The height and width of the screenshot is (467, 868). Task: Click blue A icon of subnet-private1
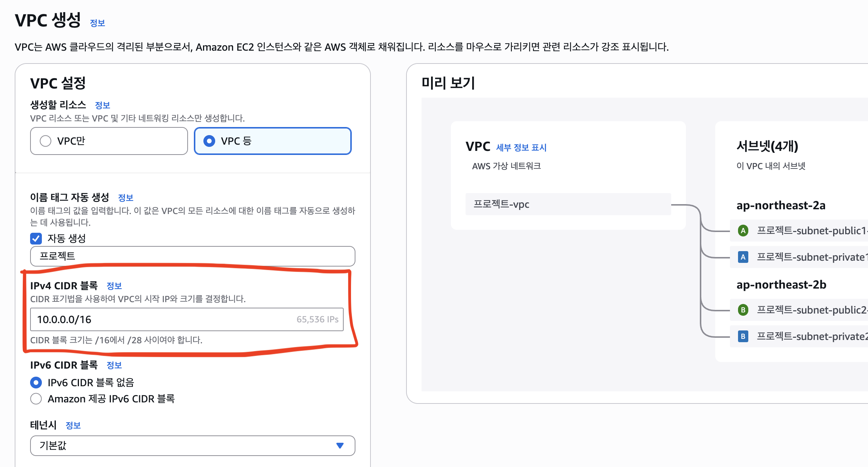(x=743, y=257)
